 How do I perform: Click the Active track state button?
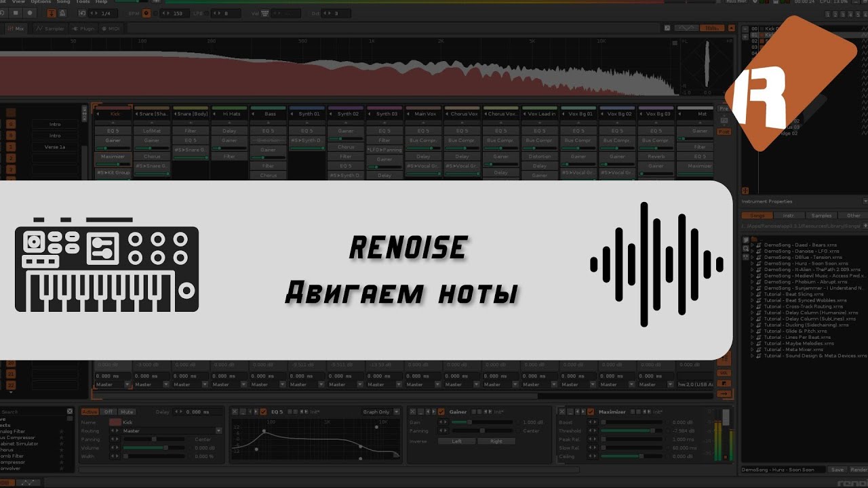90,411
